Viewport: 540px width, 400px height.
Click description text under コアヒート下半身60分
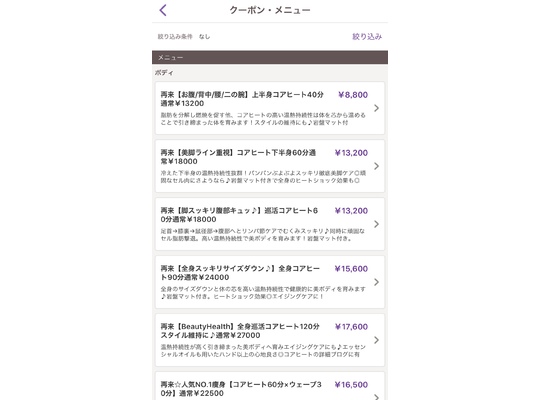coord(263,176)
